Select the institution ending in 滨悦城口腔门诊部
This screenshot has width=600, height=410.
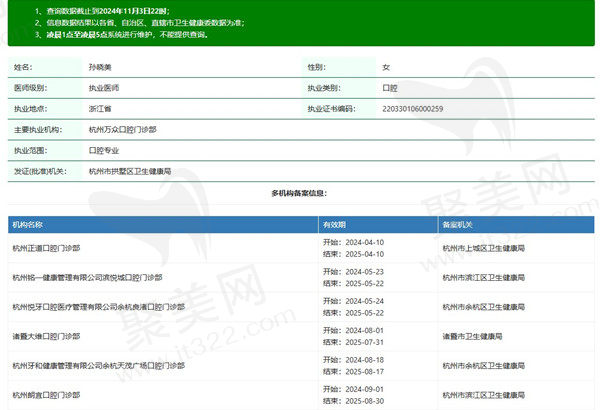pyautogui.click(x=87, y=278)
